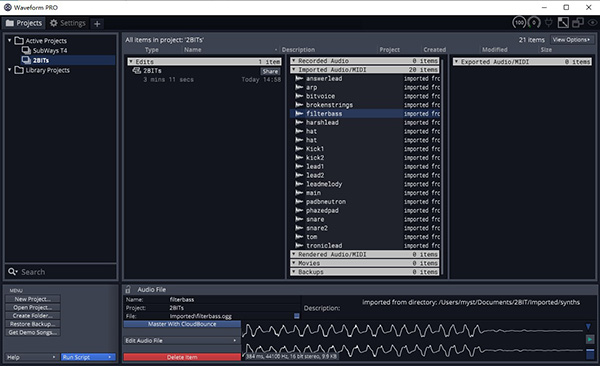Expand the Exported Audio/MIDI section
This screenshot has height=366, width=600.
456,61
